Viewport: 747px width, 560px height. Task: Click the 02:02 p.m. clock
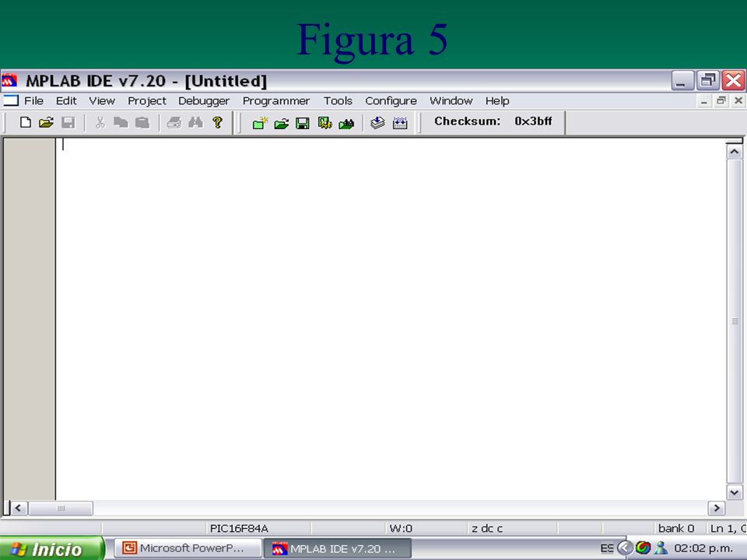click(703, 548)
